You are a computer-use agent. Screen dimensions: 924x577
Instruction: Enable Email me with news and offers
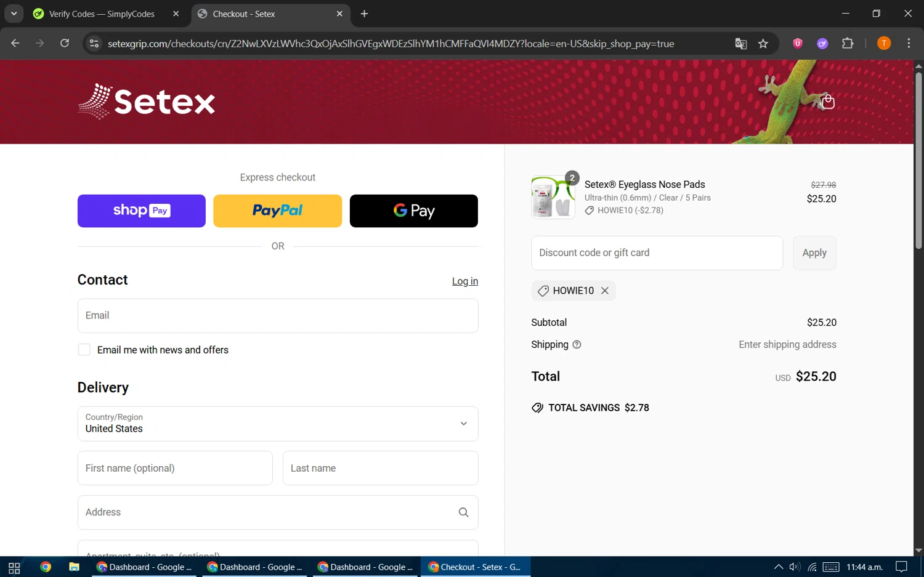point(84,350)
